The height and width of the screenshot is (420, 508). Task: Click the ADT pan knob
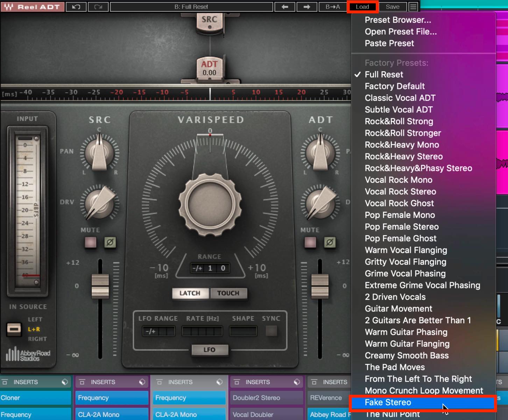pyautogui.click(x=320, y=153)
